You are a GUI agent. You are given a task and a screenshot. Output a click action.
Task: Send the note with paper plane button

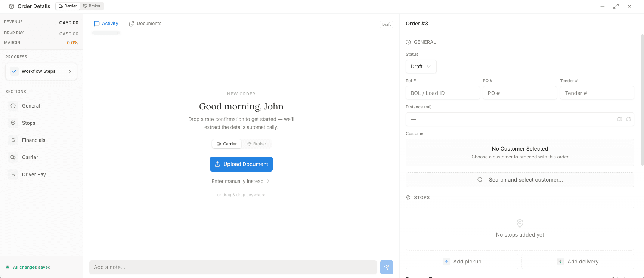point(387,267)
